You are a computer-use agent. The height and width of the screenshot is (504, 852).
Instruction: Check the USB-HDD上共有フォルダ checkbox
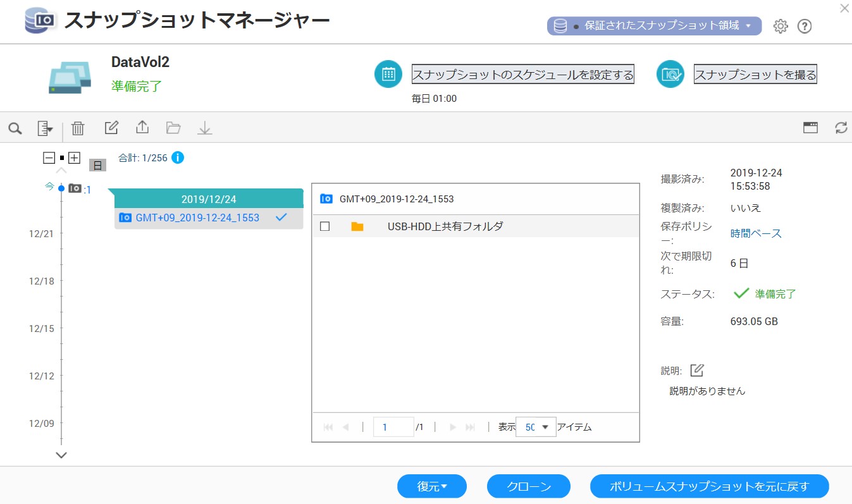point(325,226)
